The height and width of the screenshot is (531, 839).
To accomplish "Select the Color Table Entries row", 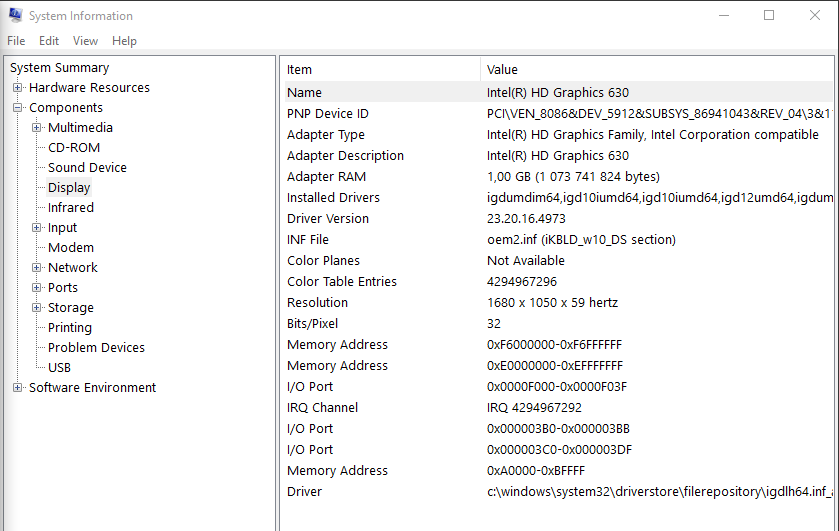I will click(x=557, y=282).
